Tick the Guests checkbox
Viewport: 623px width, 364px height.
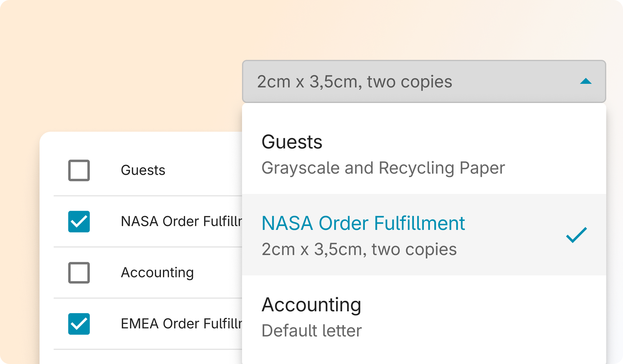[x=79, y=170]
